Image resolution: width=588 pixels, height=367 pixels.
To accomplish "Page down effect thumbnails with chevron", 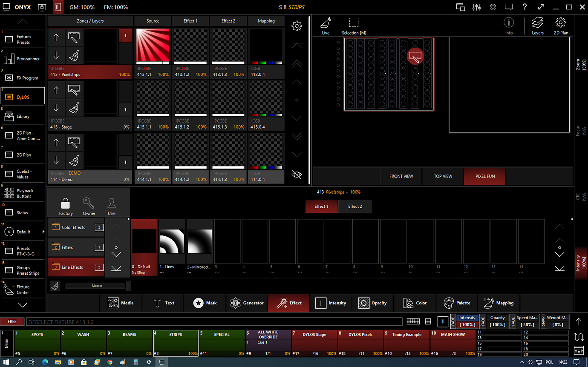I will click(559, 254).
